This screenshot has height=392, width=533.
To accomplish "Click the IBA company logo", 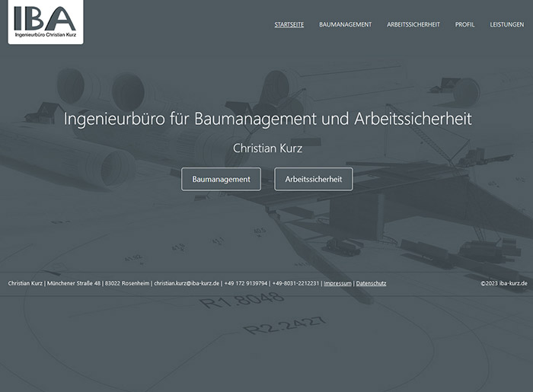I will pyautogui.click(x=45, y=21).
